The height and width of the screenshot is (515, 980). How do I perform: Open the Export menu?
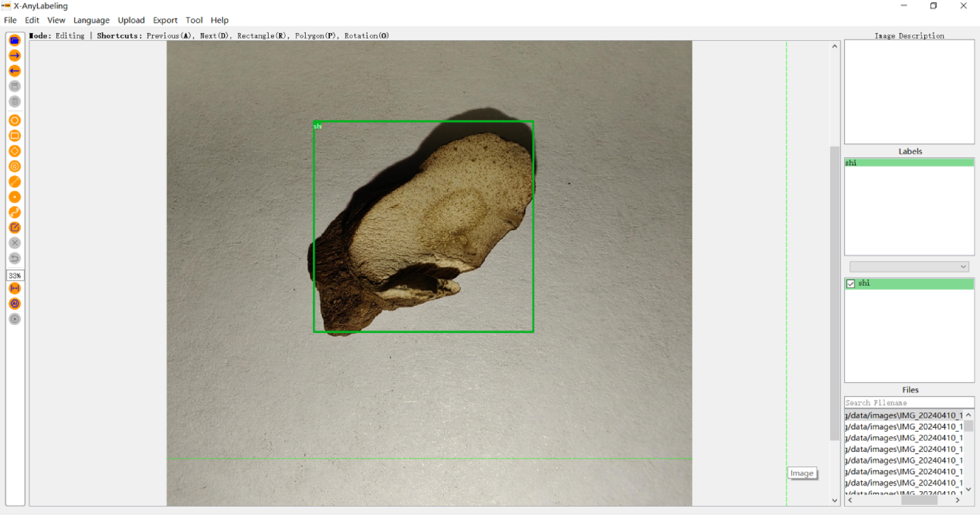[165, 20]
